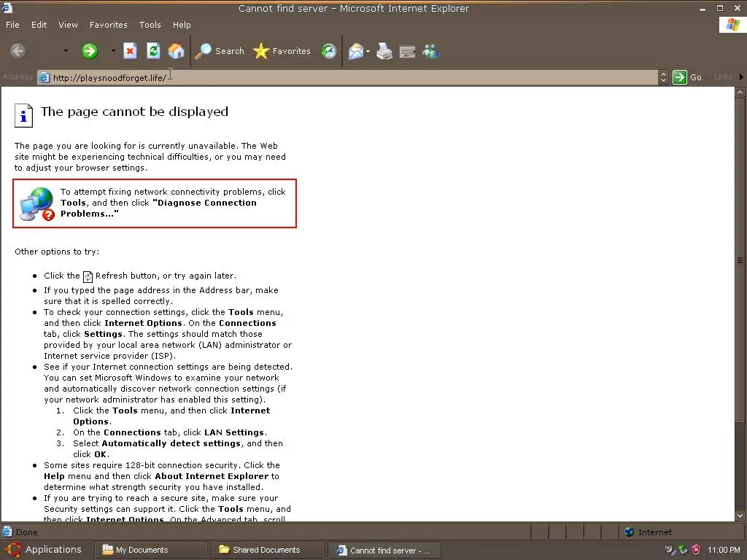The image size is (747, 560).
Task: Open the Favorites menu
Action: [109, 25]
